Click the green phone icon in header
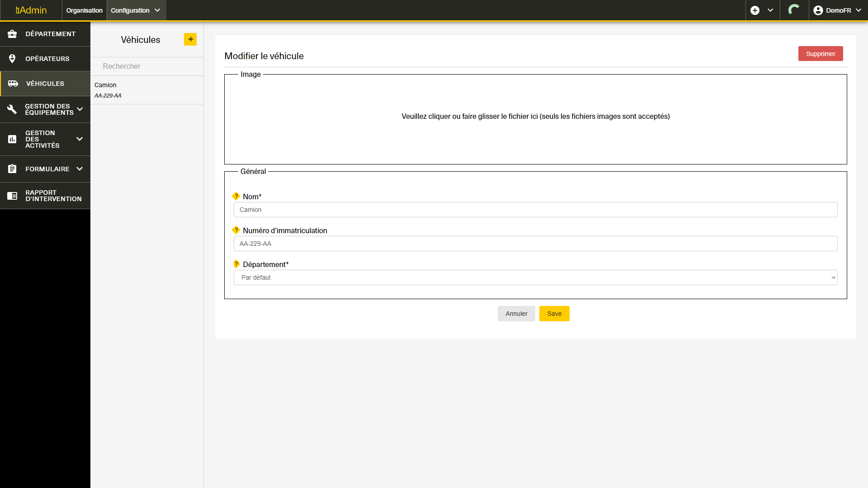The height and width of the screenshot is (488, 868). point(794,10)
